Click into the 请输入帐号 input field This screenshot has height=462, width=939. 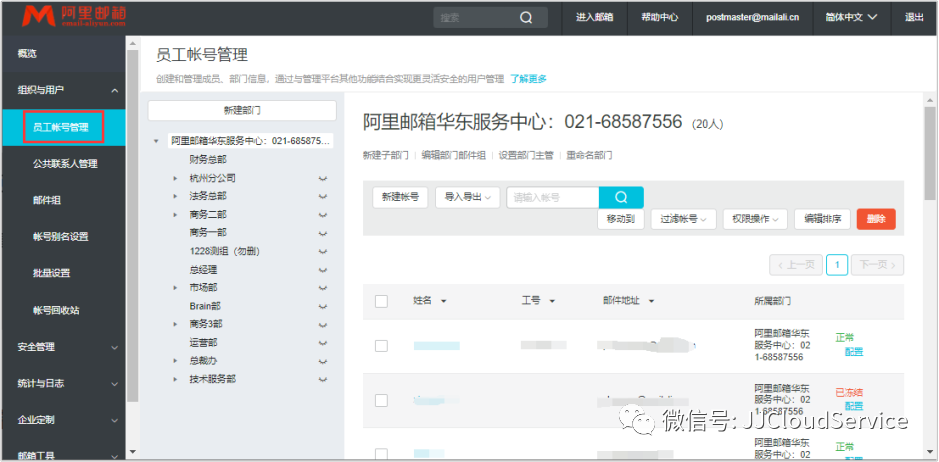(x=553, y=197)
